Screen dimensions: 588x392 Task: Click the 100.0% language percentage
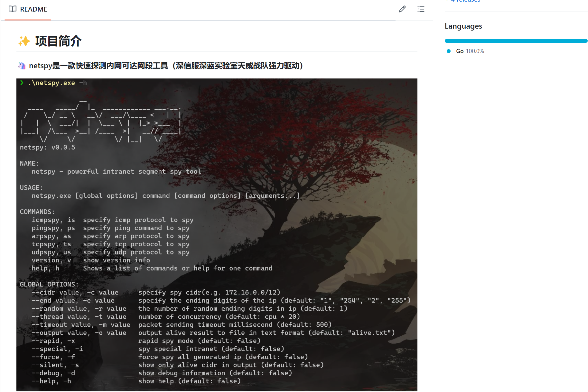pos(475,51)
